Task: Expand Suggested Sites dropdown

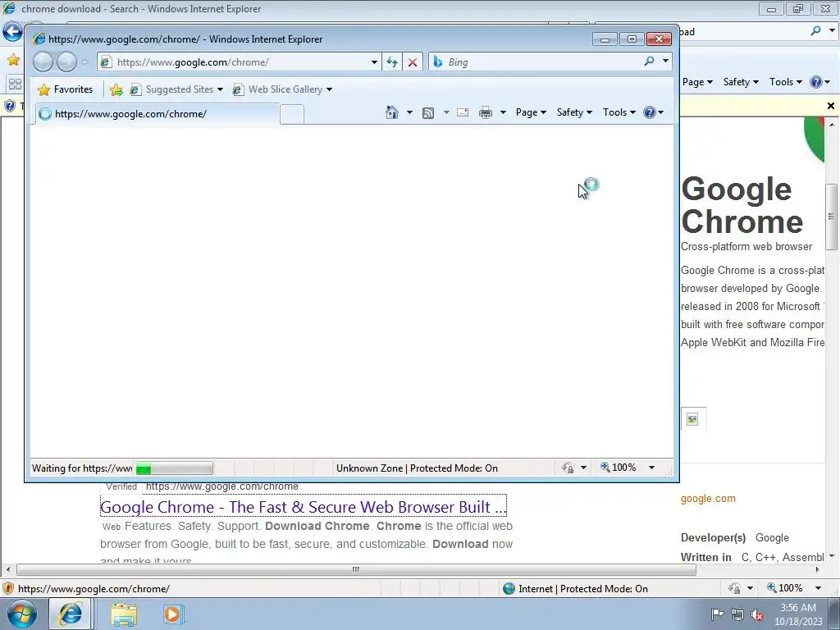Action: click(x=220, y=89)
